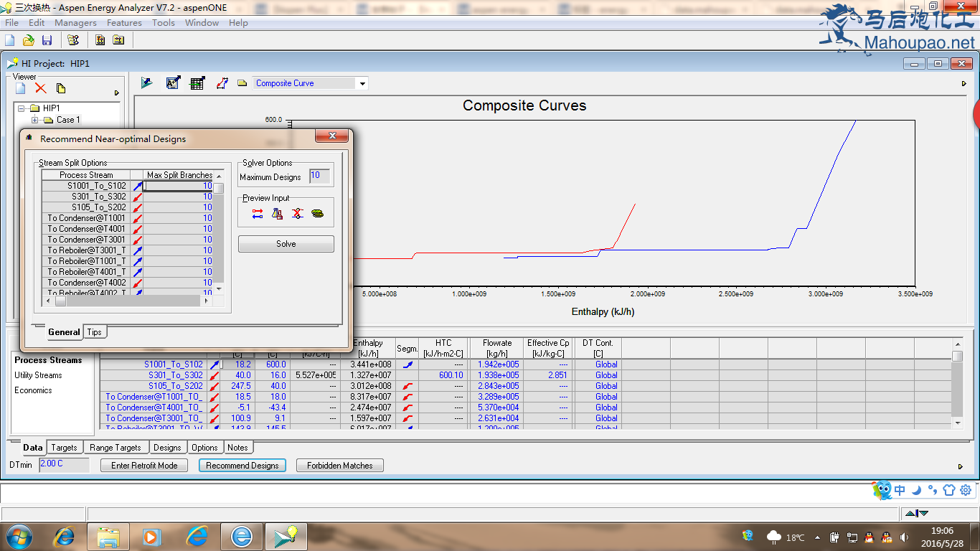Screen dimensions: 980x551
Task: Collapse the HIP1 tree node
Action: [22, 108]
